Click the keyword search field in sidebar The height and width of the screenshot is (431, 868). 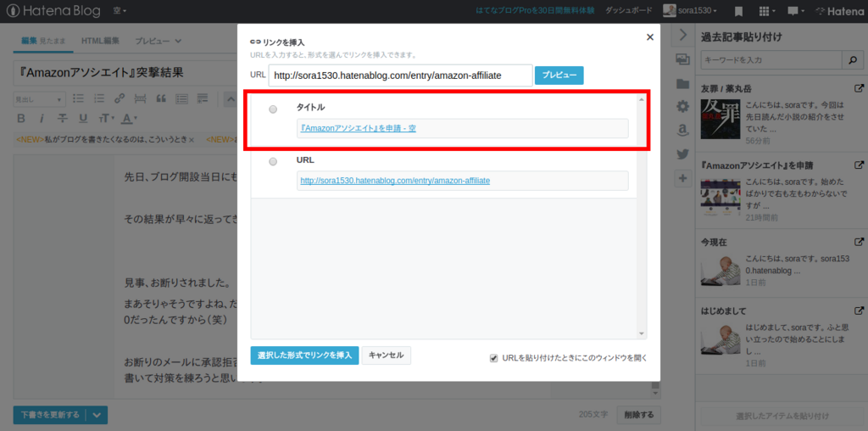point(771,59)
